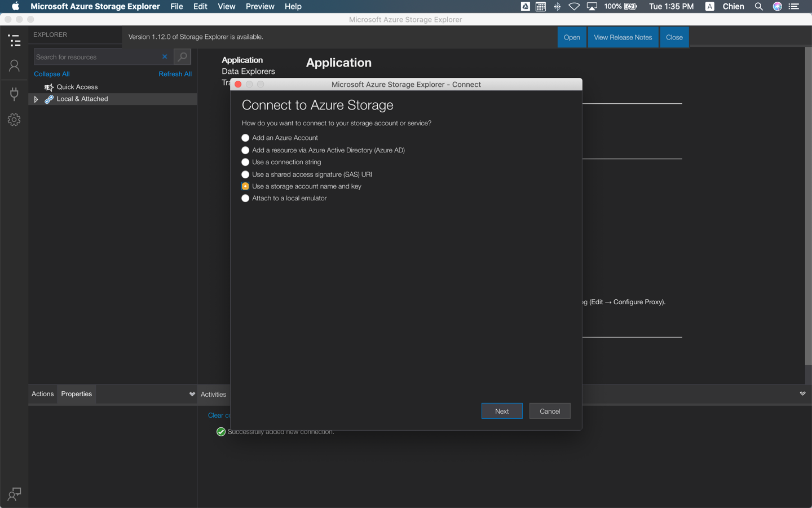The width and height of the screenshot is (812, 508).
Task: Expand the Local & Attached tree node
Action: (x=36, y=99)
